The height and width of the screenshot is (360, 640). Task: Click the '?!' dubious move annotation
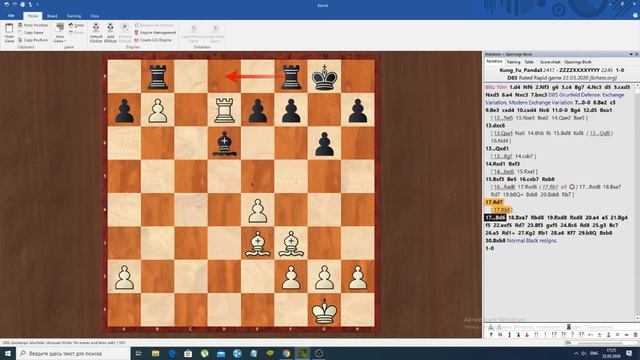[x=564, y=335]
